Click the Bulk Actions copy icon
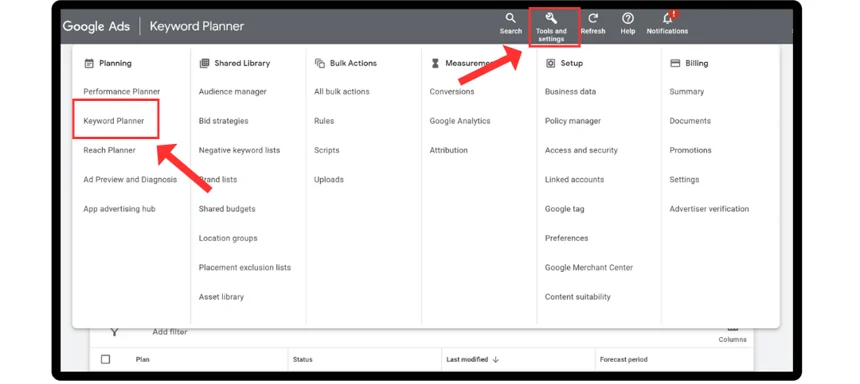Screen dimensions: 860x384 [319, 63]
